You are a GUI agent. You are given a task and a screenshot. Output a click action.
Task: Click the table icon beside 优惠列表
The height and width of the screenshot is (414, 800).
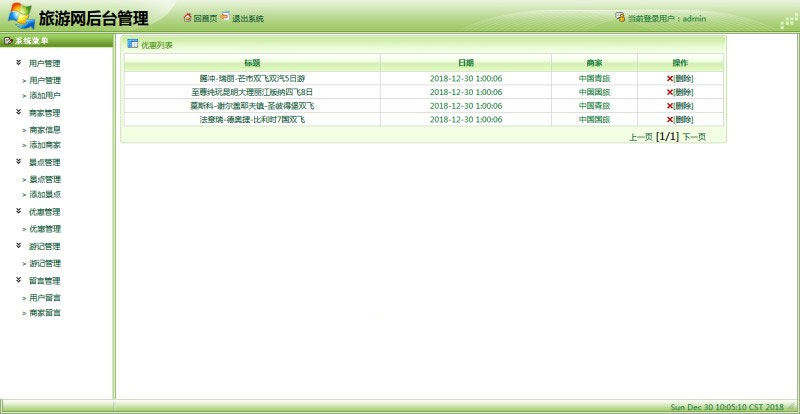133,44
